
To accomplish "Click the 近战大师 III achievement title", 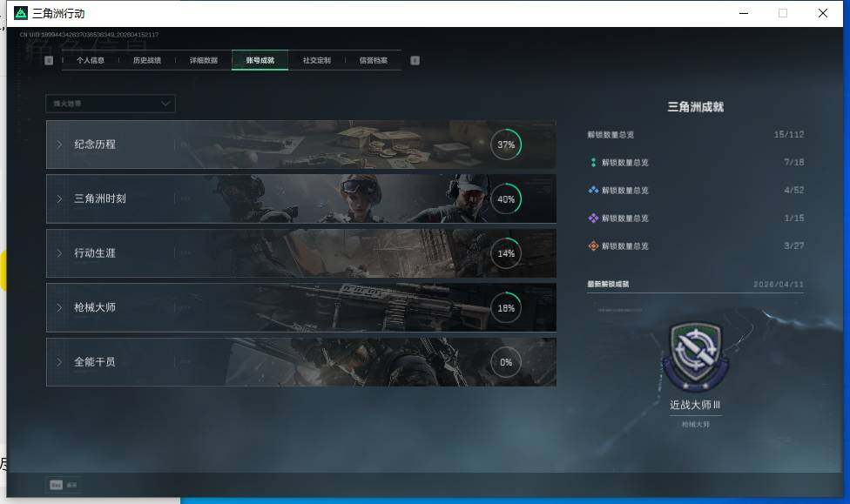I will pyautogui.click(x=695, y=405).
